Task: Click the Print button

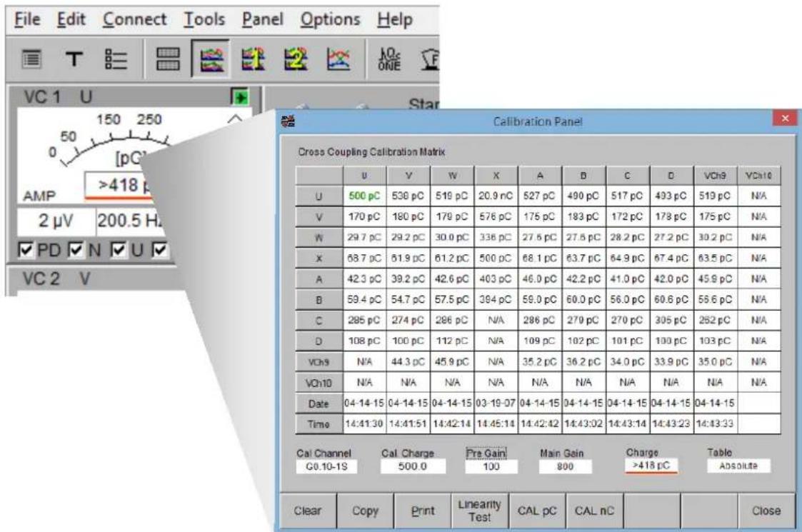Action: [x=423, y=511]
